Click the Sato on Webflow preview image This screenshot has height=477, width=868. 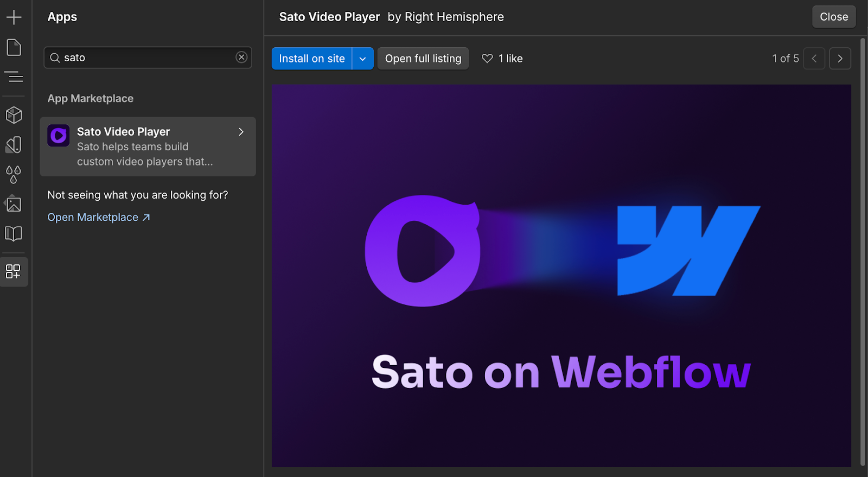[561, 276]
